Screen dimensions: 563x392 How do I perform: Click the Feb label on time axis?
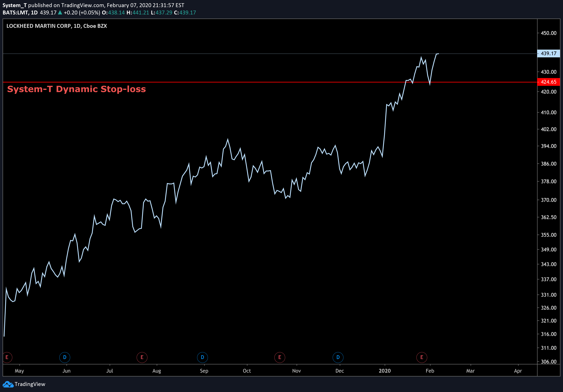tap(430, 371)
